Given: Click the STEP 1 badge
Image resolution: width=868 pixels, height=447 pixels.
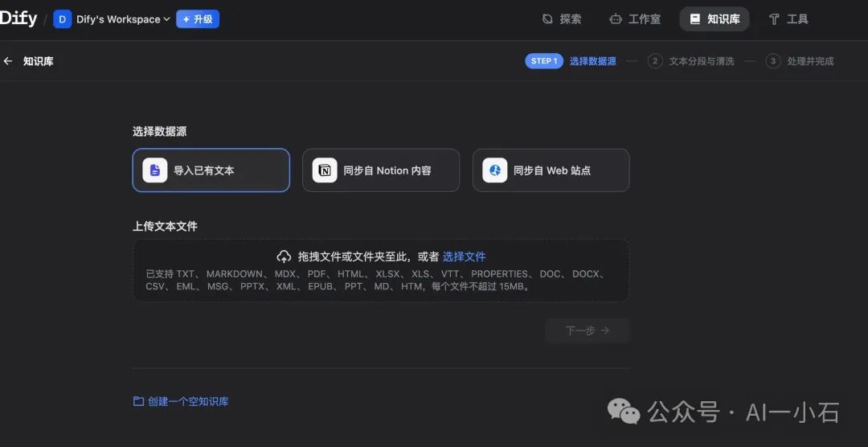Looking at the screenshot, I should (544, 61).
